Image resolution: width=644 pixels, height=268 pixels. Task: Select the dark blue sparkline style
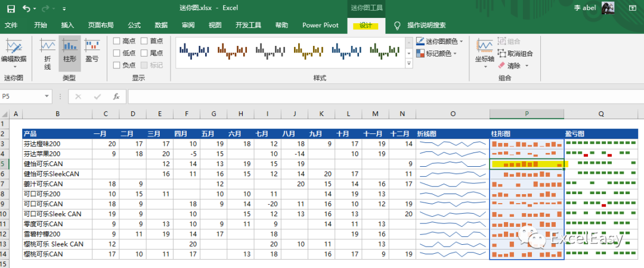coord(194,50)
